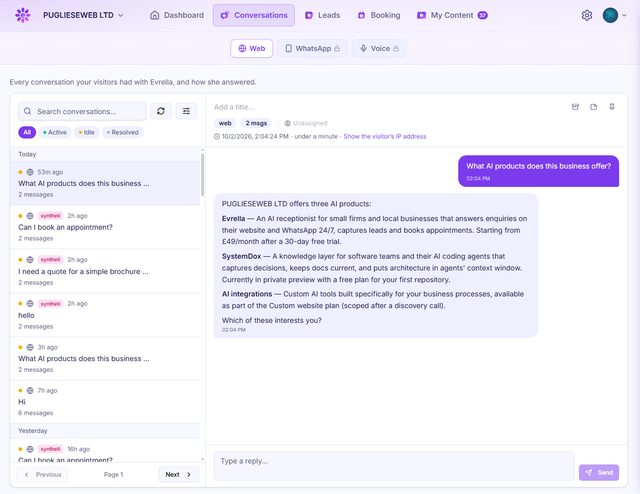640x494 pixels.
Task: Click the search magnifier icon
Action: point(27,111)
